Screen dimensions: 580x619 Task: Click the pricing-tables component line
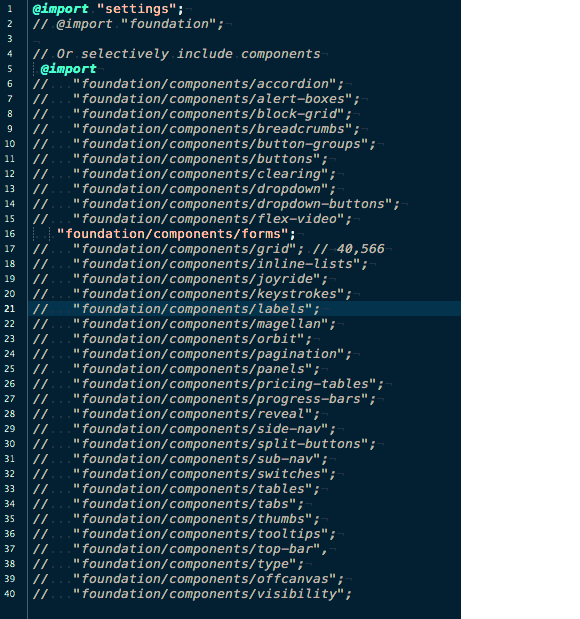pyautogui.click(x=208, y=384)
